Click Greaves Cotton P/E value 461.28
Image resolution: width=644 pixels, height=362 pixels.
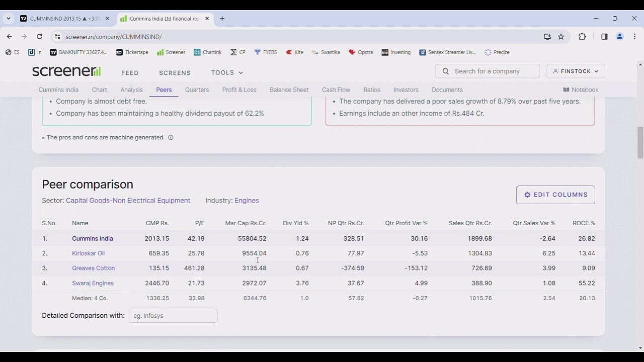194,268
